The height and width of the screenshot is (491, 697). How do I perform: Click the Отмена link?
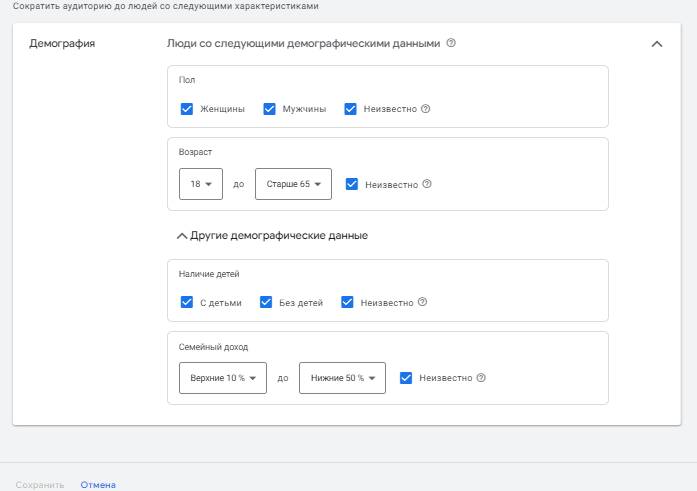pos(98,485)
